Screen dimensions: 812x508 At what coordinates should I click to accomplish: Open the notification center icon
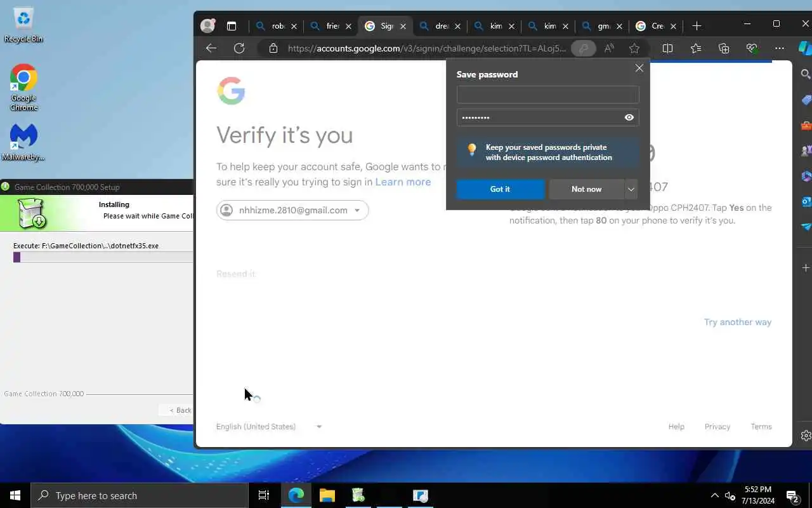pyautogui.click(x=792, y=495)
